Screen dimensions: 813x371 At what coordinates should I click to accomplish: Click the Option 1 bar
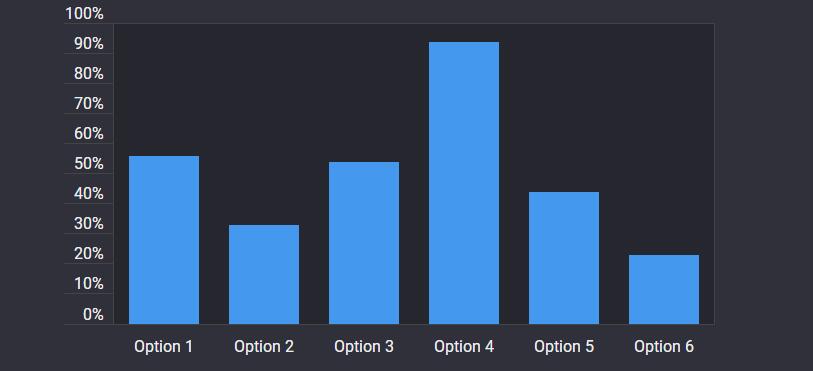(x=164, y=240)
